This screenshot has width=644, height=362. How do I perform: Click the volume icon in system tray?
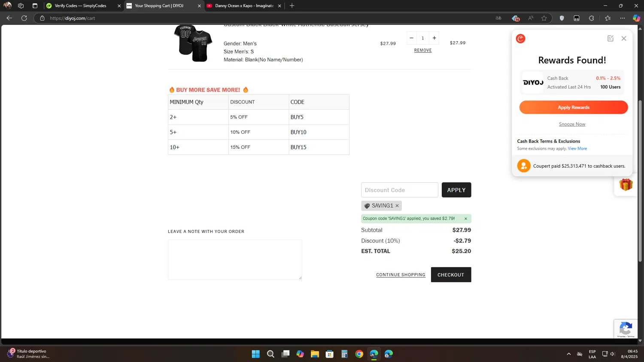(x=613, y=354)
